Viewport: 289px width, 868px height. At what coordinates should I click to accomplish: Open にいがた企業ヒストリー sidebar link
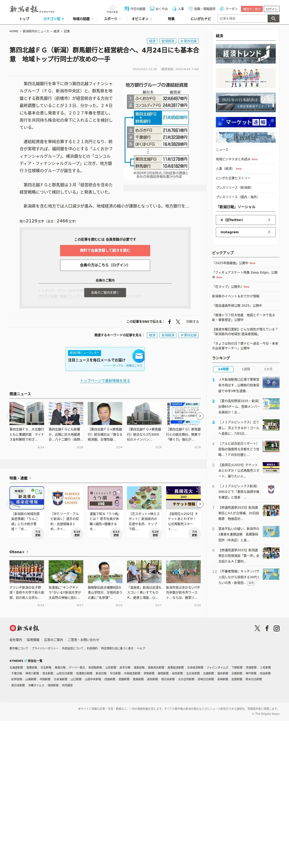pos(233,178)
